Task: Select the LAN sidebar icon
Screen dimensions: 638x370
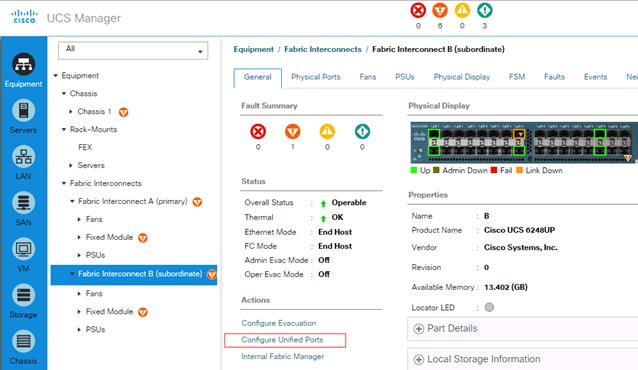Action: point(23,162)
